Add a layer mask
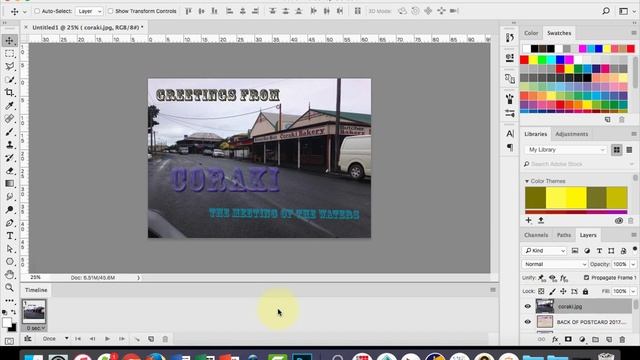Viewport: 640px width, 360px height. (x=568, y=339)
